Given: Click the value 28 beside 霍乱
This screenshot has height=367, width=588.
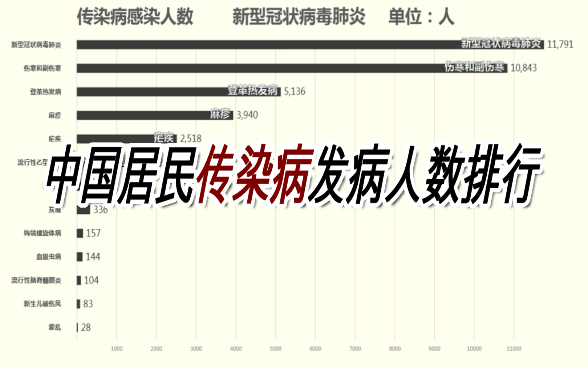Looking at the screenshot, I should (x=86, y=327).
